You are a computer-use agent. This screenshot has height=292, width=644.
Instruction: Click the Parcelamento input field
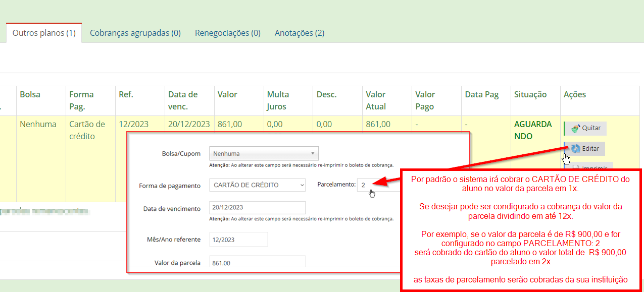pyautogui.click(x=379, y=185)
